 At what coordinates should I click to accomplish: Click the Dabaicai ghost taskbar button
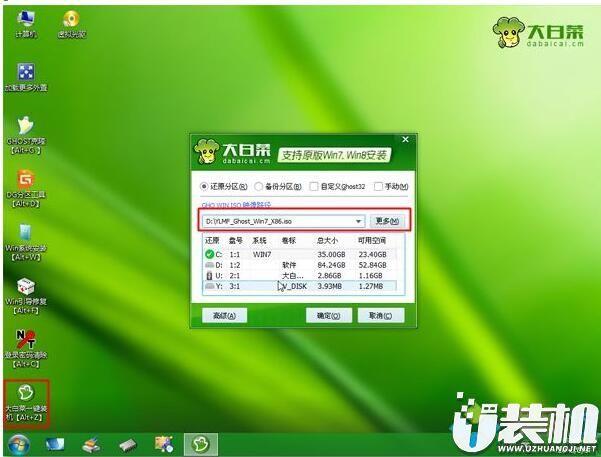(x=201, y=445)
